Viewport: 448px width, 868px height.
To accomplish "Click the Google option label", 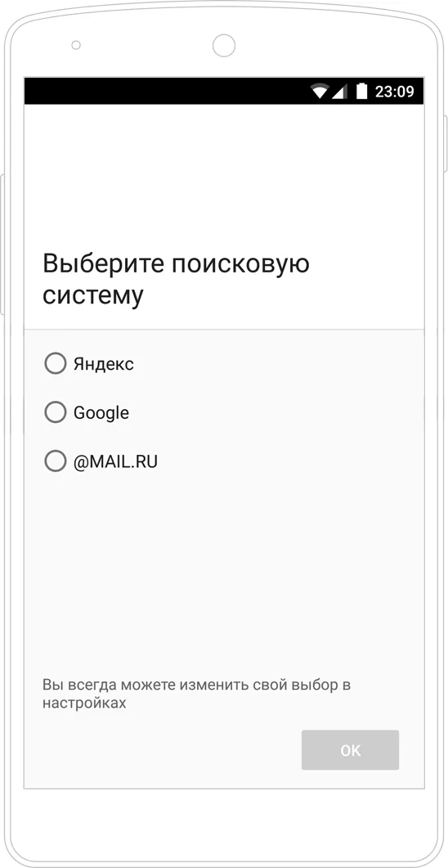I will 101,413.
